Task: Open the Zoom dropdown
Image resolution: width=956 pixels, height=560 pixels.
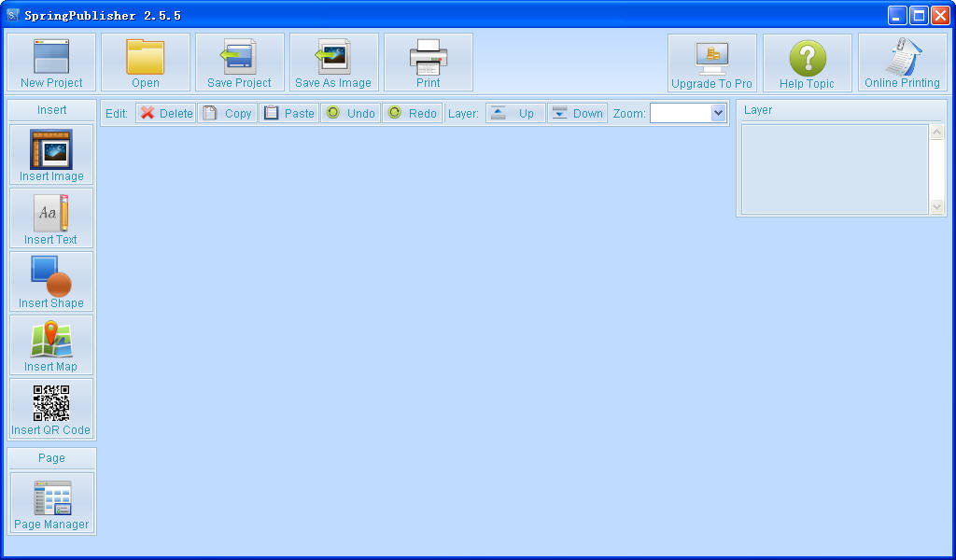Action: point(718,113)
